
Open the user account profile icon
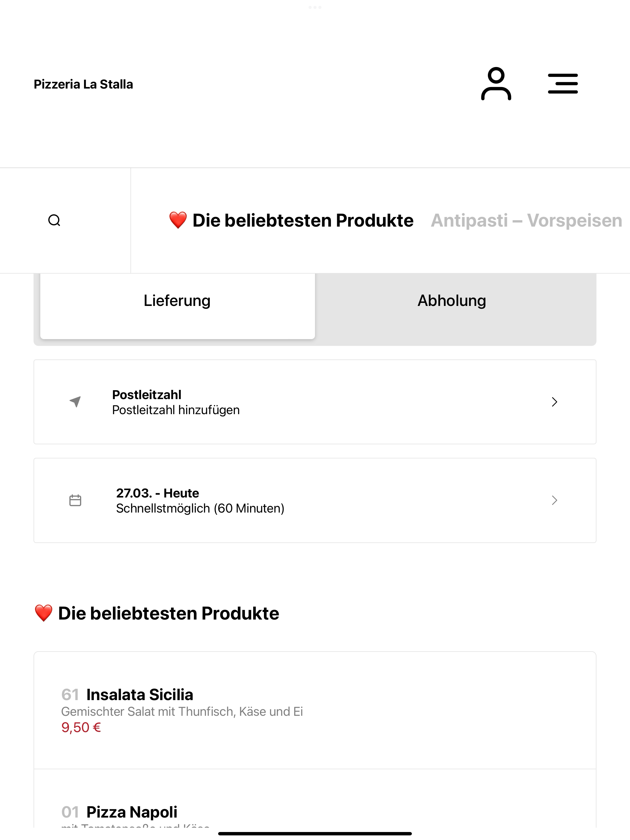pyautogui.click(x=496, y=84)
